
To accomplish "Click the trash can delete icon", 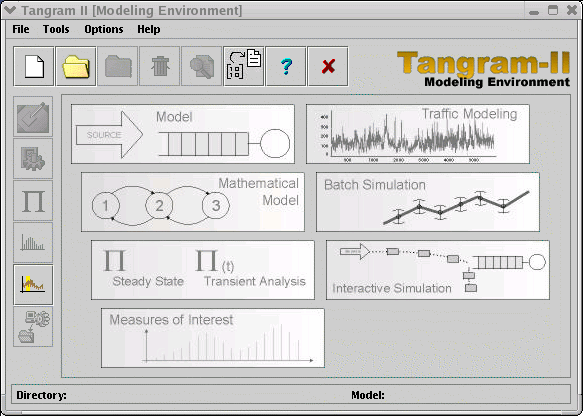I will tap(160, 67).
